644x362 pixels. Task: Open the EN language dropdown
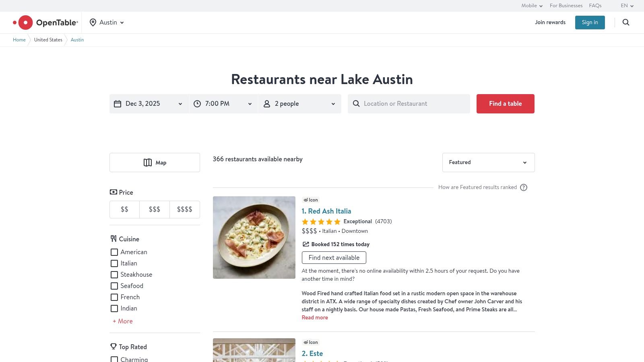click(x=627, y=6)
